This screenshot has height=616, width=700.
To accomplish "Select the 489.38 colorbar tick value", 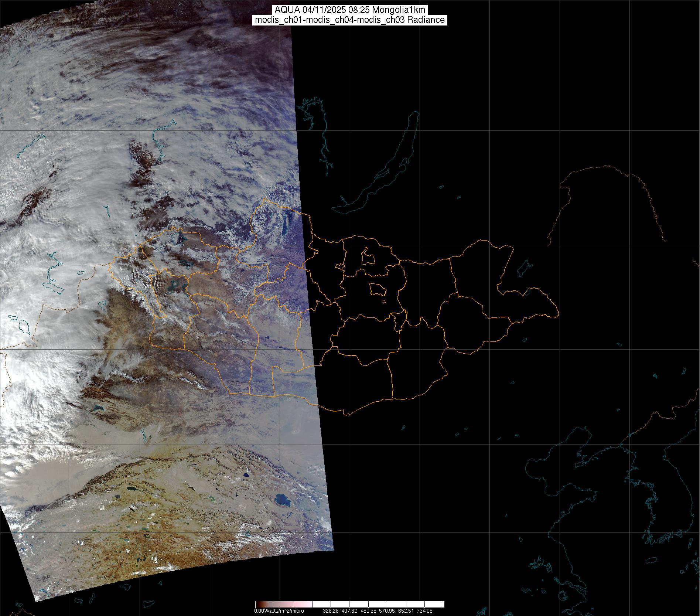I will tap(368, 611).
